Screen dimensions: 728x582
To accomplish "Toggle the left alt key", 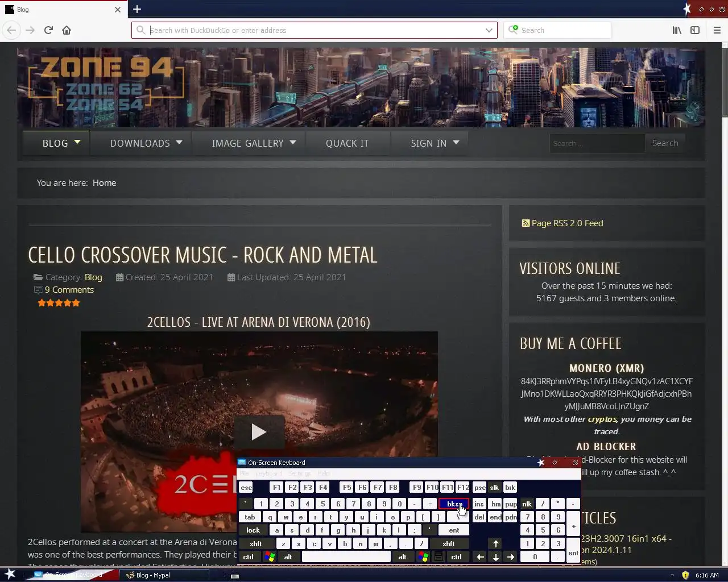I will point(288,556).
